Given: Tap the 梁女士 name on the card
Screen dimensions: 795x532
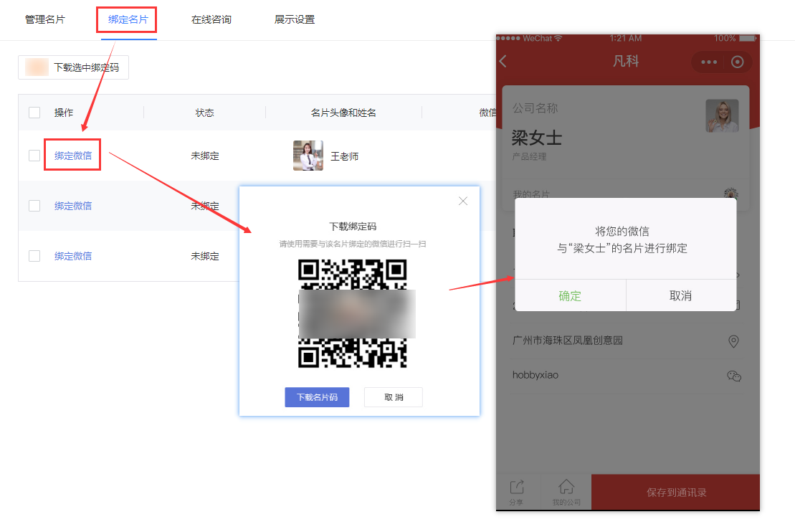Looking at the screenshot, I should point(536,138).
